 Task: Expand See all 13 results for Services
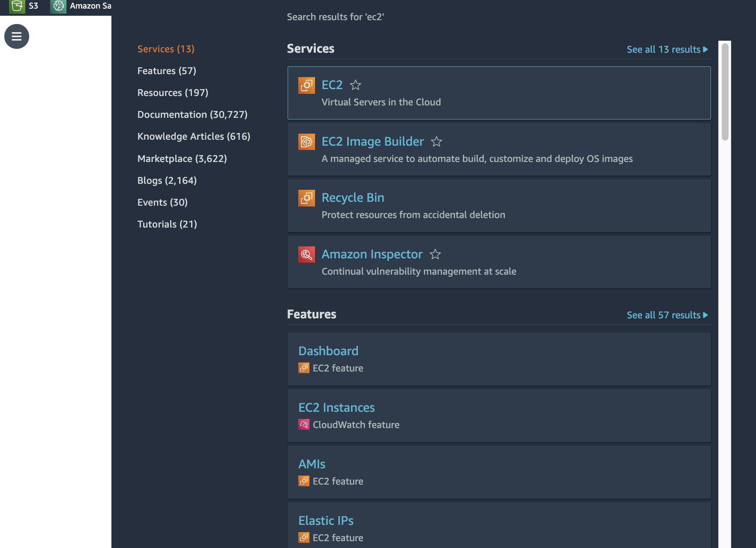667,49
